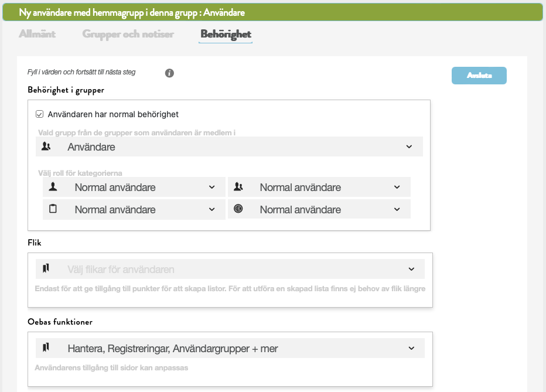The height and width of the screenshot is (392, 546).
Task: Click the single person role icon
Action: 53,188
